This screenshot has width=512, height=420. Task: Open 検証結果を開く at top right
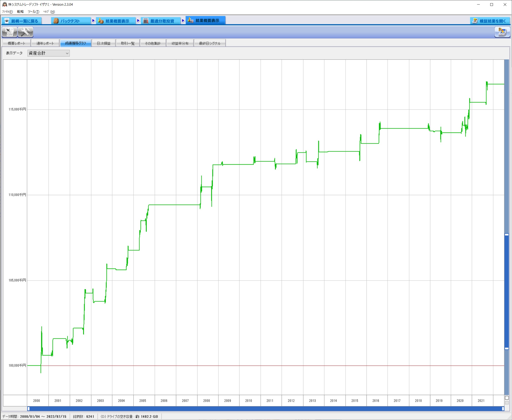(x=490, y=21)
